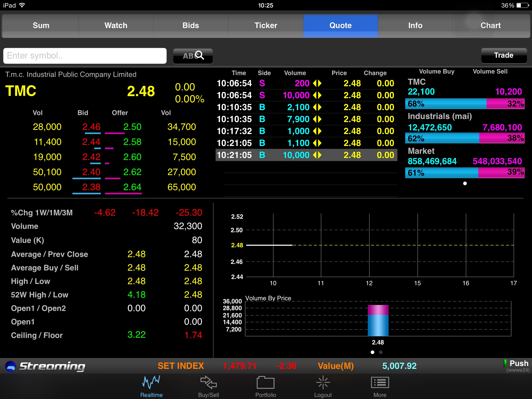The height and width of the screenshot is (399, 532).
Task: Select the highlighted 10:21:05 10,000 trade row
Action: click(x=306, y=155)
